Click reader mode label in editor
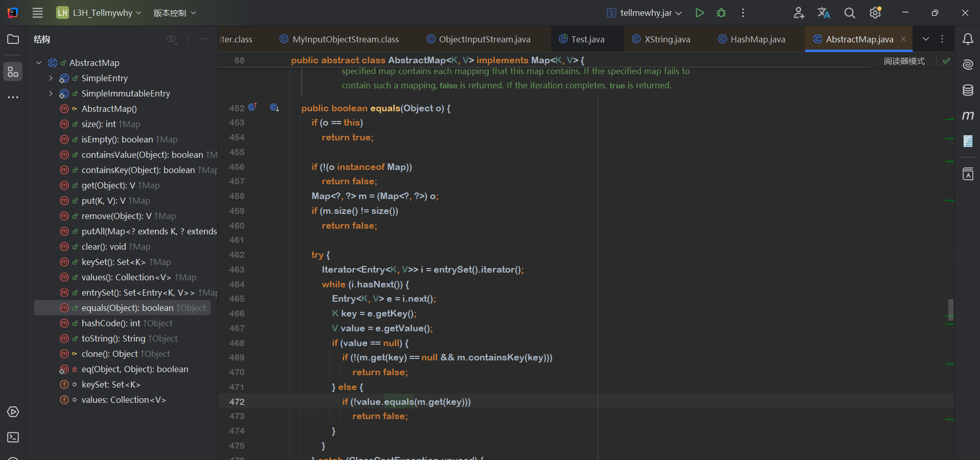980x460 pixels. (x=904, y=61)
